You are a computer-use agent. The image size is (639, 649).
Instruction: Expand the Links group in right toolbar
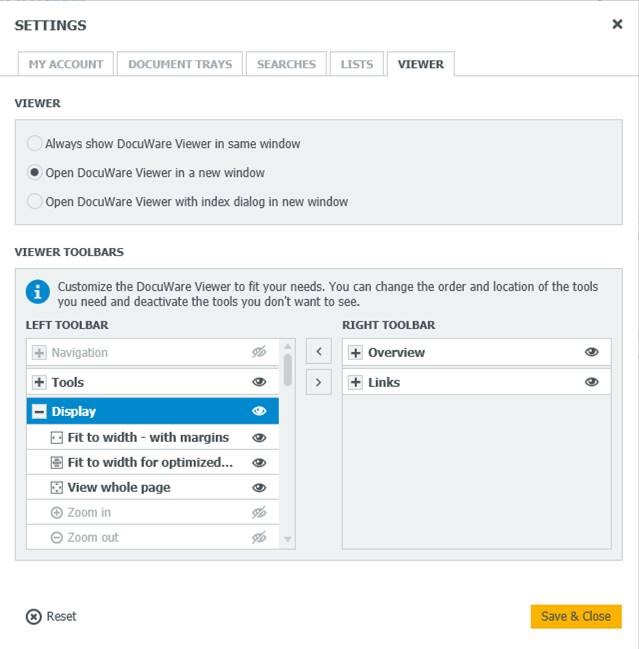tap(355, 382)
